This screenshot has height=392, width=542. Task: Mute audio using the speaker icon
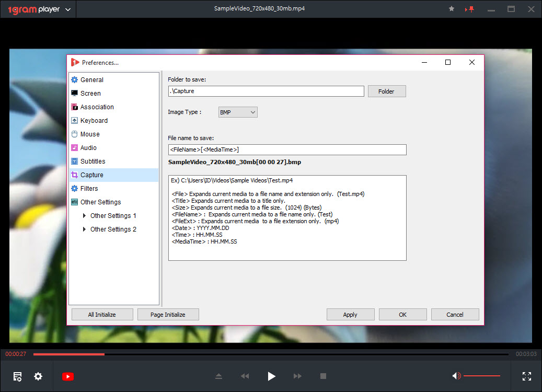(456, 376)
